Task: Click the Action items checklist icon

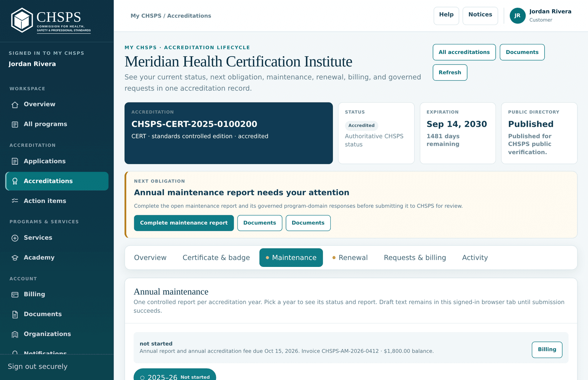Action: 15,201
